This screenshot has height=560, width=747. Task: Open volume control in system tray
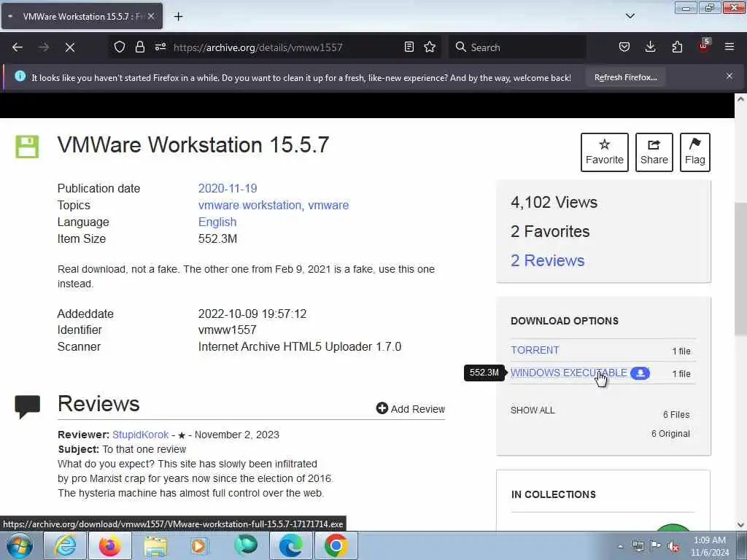click(x=673, y=546)
